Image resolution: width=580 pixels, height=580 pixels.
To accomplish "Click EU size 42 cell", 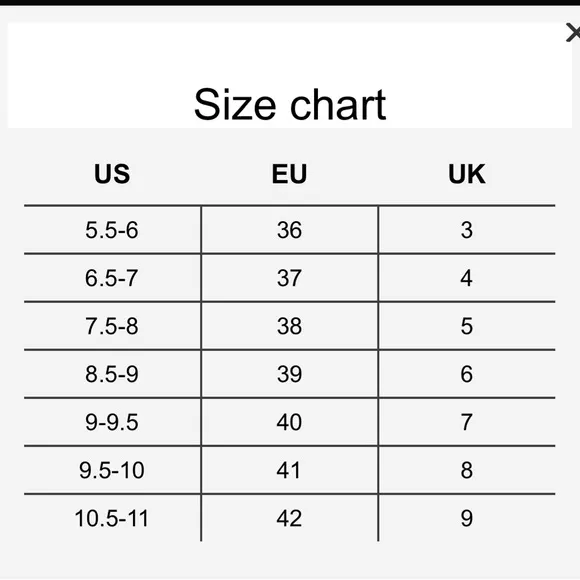I will point(290,518).
